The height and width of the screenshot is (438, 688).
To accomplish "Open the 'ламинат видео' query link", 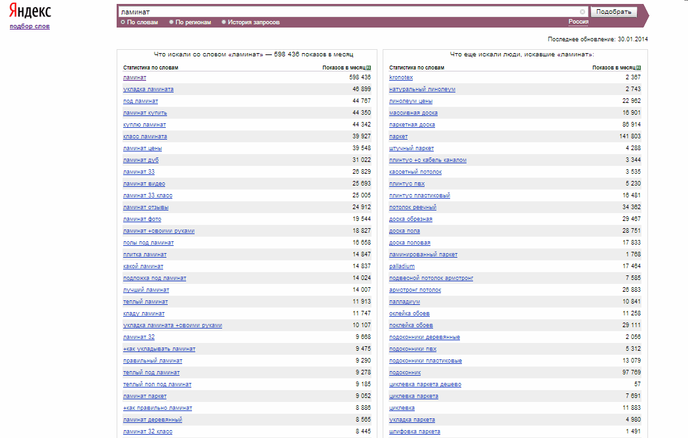I will point(144,184).
